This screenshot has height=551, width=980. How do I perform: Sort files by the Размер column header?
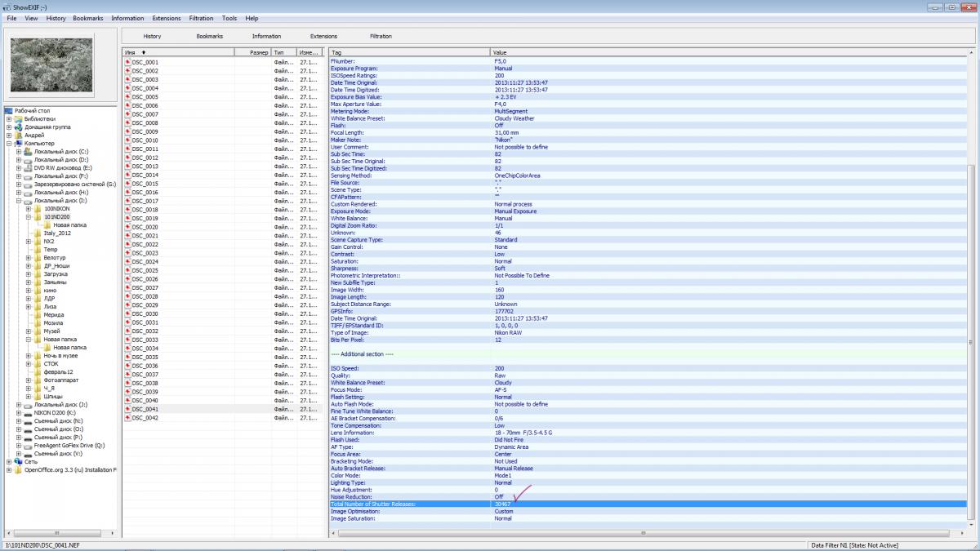coord(252,52)
